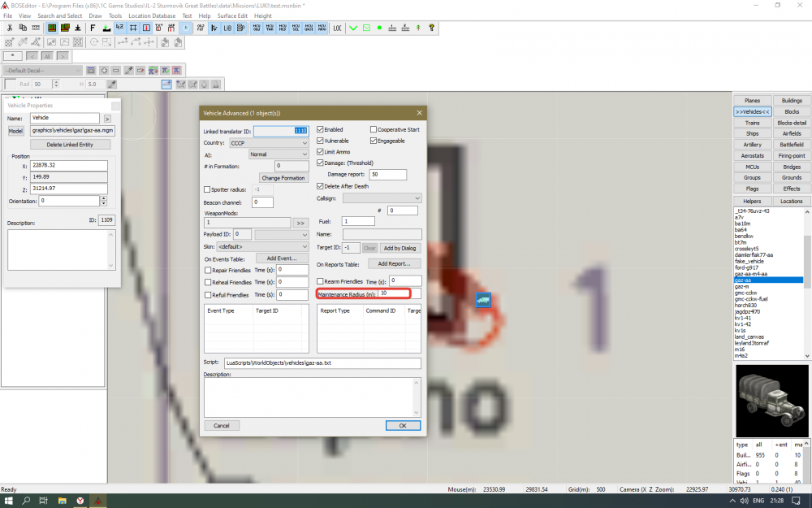Open the Surface Edit menu
The image size is (812, 508).
click(232, 15)
